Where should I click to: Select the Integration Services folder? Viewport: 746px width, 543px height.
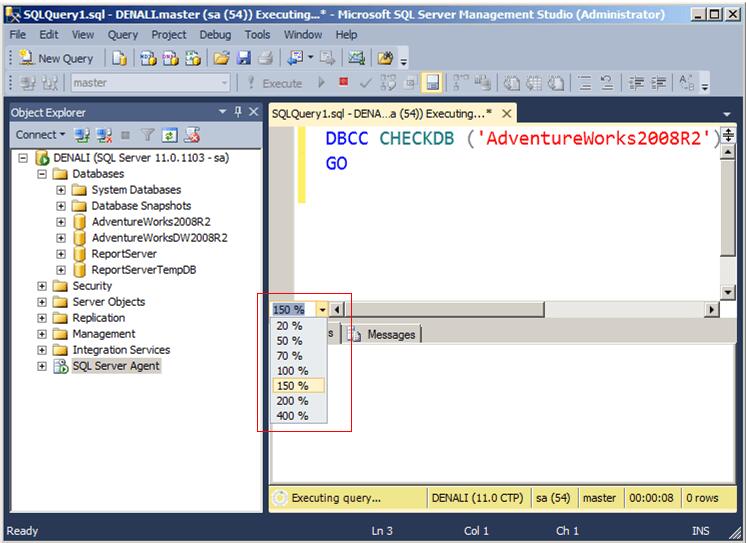click(x=121, y=350)
